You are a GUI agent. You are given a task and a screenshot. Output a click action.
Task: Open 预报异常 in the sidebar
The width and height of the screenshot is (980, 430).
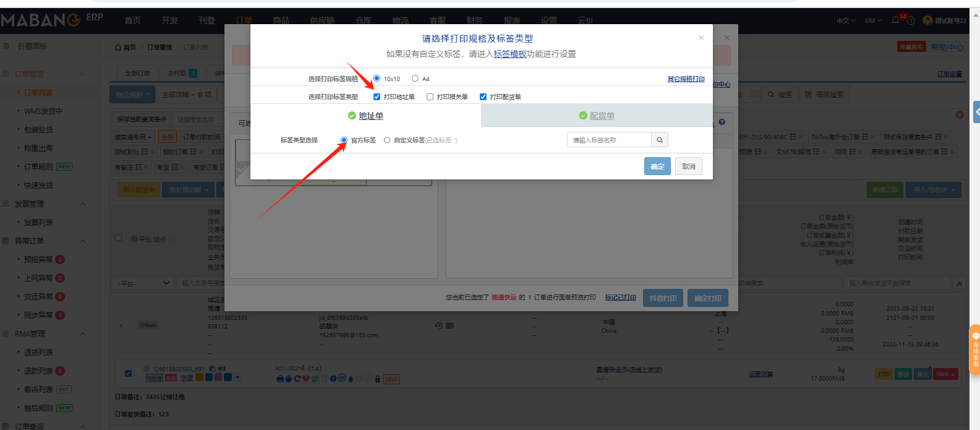(38, 260)
